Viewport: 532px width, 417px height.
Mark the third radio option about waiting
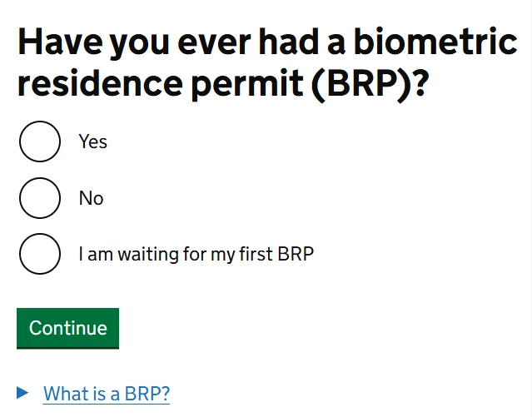39,254
